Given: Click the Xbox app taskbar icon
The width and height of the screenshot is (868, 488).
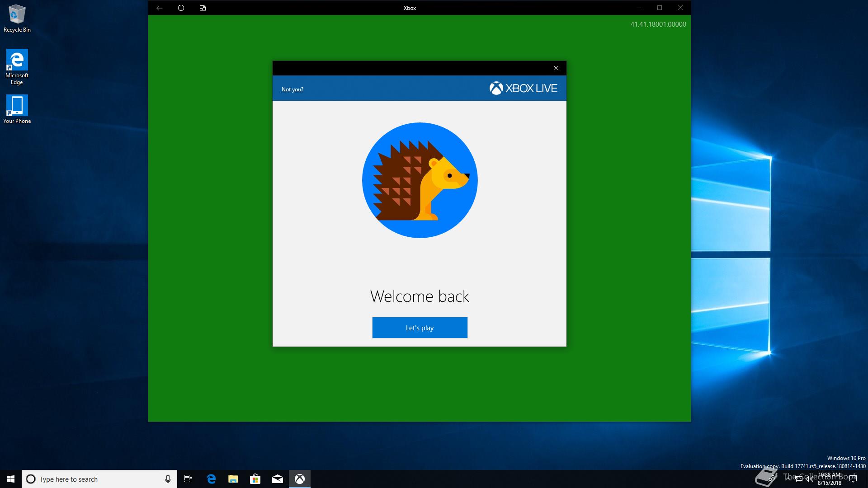Looking at the screenshot, I should tap(300, 479).
